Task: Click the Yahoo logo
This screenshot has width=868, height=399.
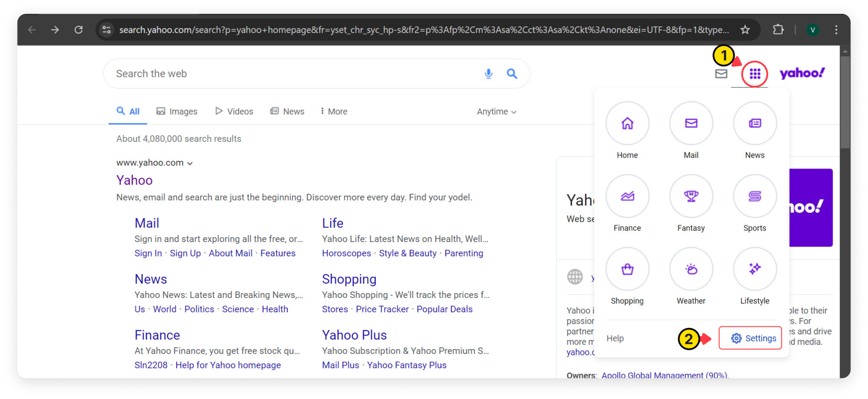Action: tap(802, 73)
